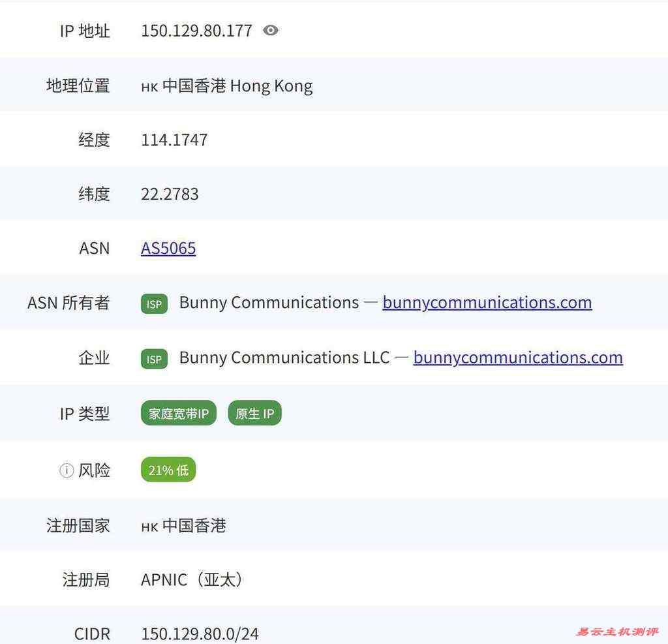Click the 注册国家 label
The height and width of the screenshot is (644, 668).
click(x=78, y=525)
